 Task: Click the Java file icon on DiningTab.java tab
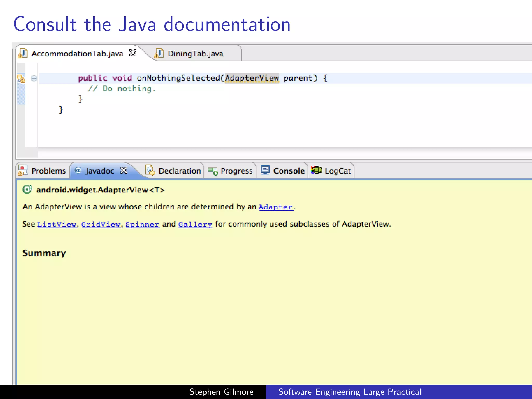point(159,53)
